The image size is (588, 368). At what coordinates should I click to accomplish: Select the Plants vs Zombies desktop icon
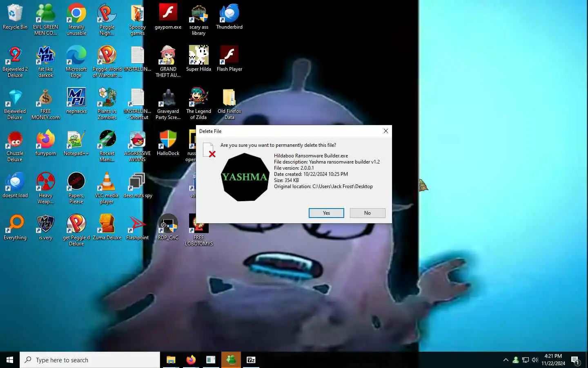[107, 104]
